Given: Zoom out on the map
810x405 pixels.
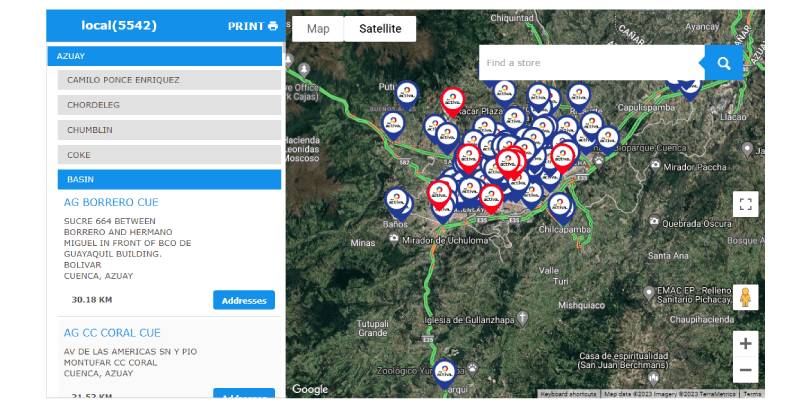Looking at the screenshot, I should point(745,370).
